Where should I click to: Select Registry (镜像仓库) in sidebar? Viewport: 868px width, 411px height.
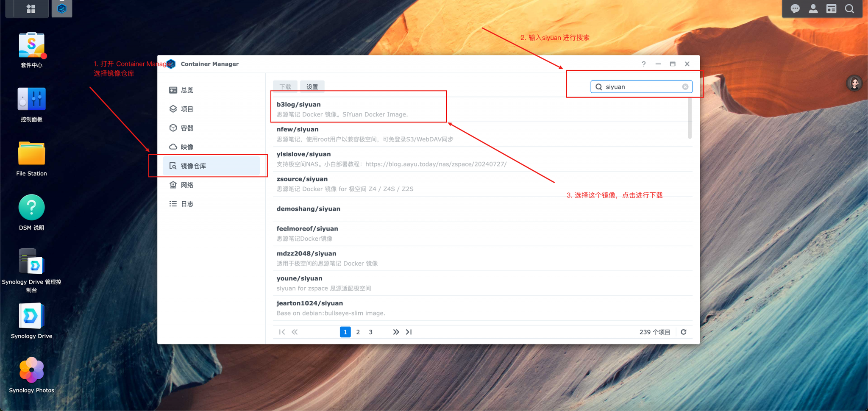(x=211, y=166)
